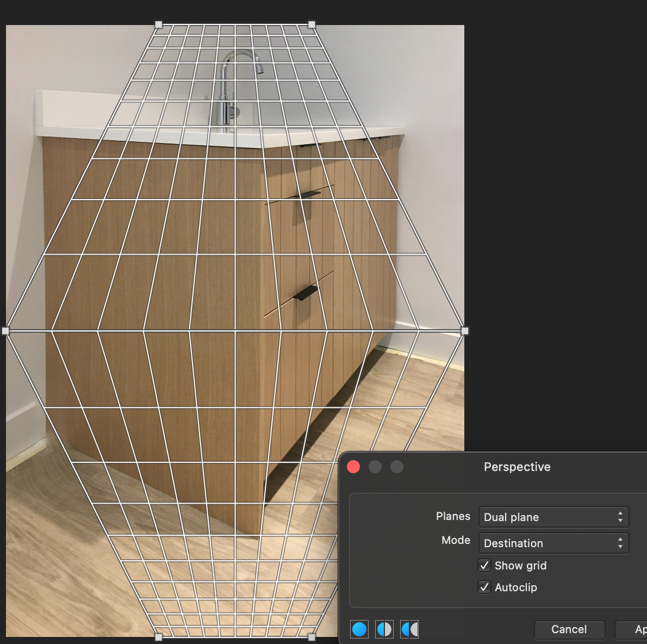The image size is (647, 644).
Task: Select the bottom-right perspective grid handle
Action: tap(312, 637)
